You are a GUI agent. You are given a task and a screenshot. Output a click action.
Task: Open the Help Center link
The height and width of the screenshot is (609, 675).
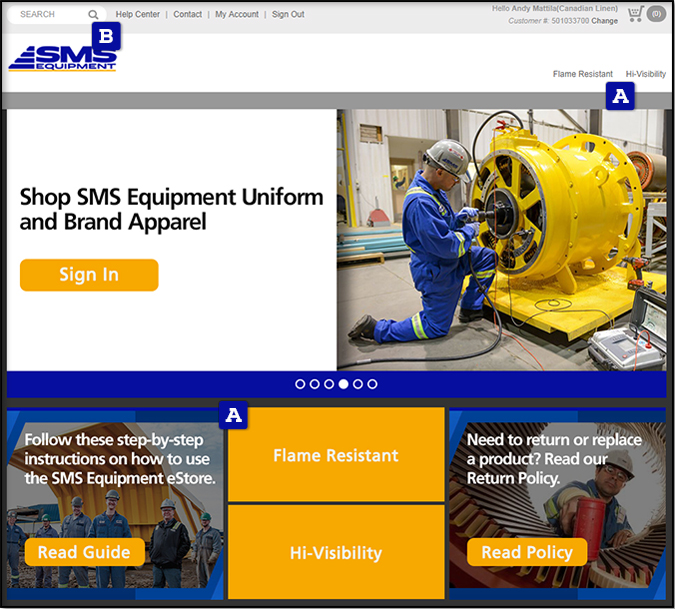[138, 15]
